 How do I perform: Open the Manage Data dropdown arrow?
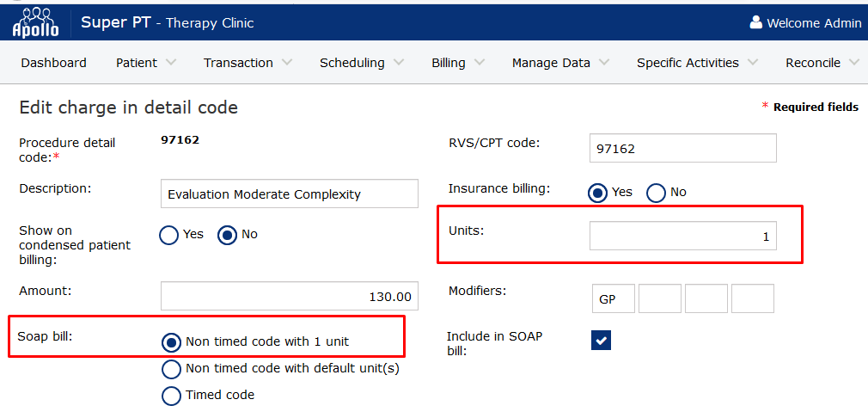tap(604, 63)
